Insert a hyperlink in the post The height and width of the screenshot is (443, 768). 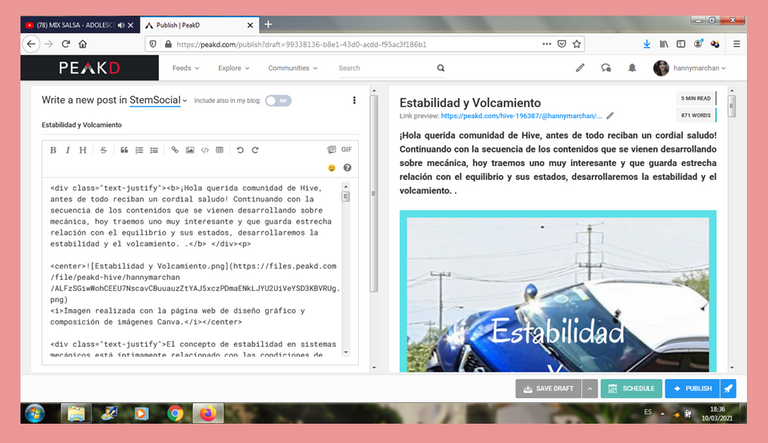pos(175,150)
